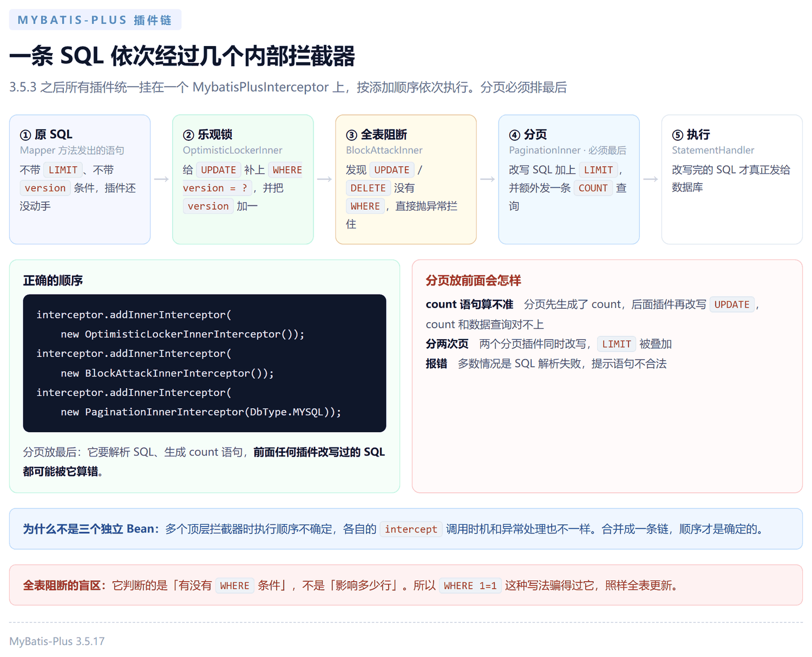Click the "为什么不是三个独立 Bean:" label

click(x=91, y=529)
